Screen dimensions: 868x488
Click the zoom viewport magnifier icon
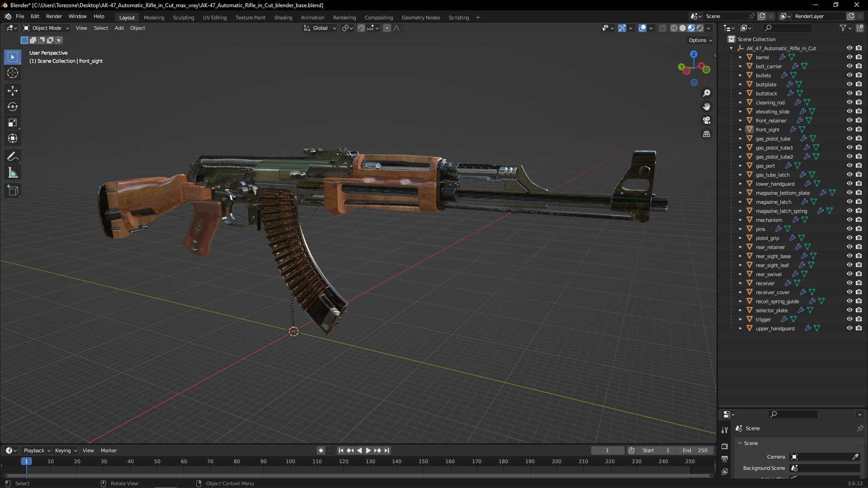pyautogui.click(x=707, y=93)
